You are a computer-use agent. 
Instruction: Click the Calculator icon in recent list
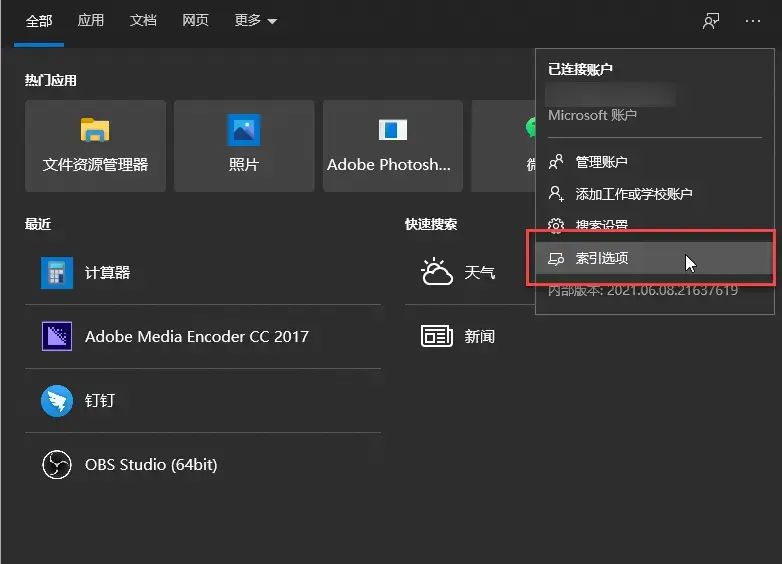(57, 273)
